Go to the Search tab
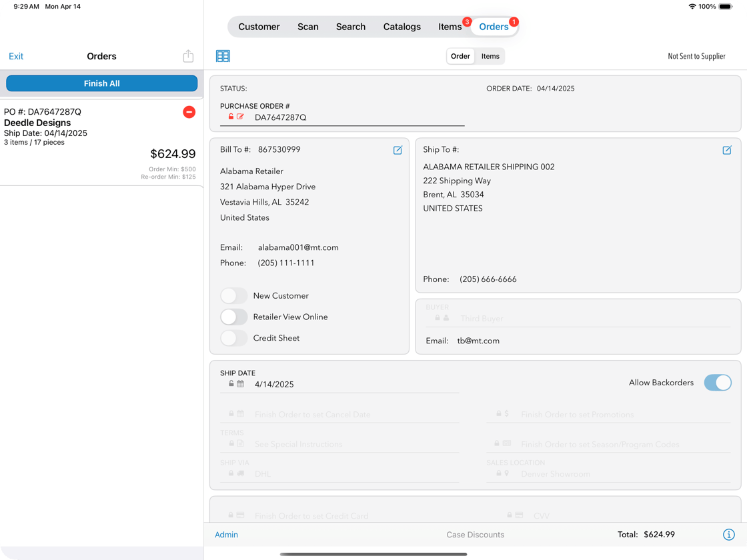 point(351,27)
